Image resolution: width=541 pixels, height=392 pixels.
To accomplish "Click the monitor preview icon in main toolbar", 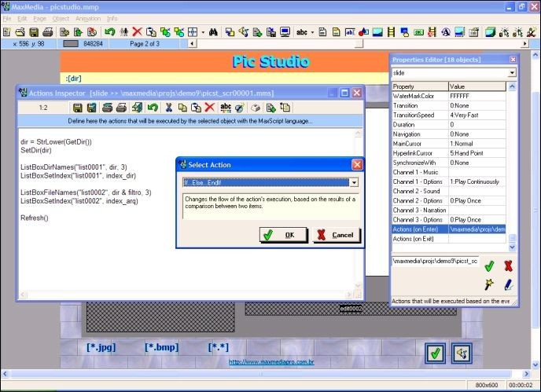I will (285, 32).
